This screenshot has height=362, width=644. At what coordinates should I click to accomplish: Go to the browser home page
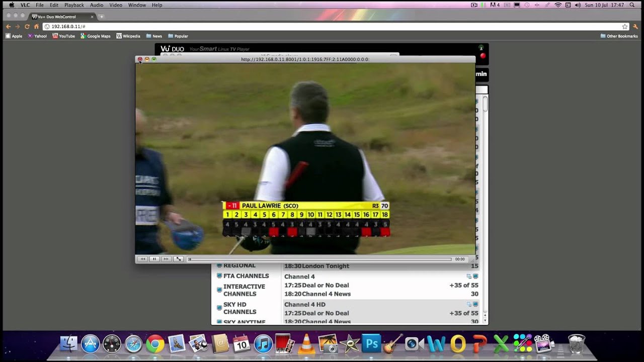coord(36,26)
